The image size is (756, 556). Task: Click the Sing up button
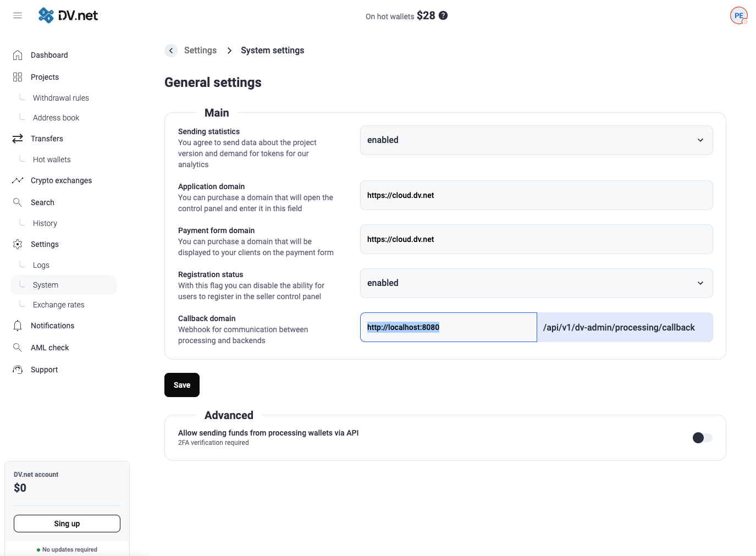click(x=67, y=524)
